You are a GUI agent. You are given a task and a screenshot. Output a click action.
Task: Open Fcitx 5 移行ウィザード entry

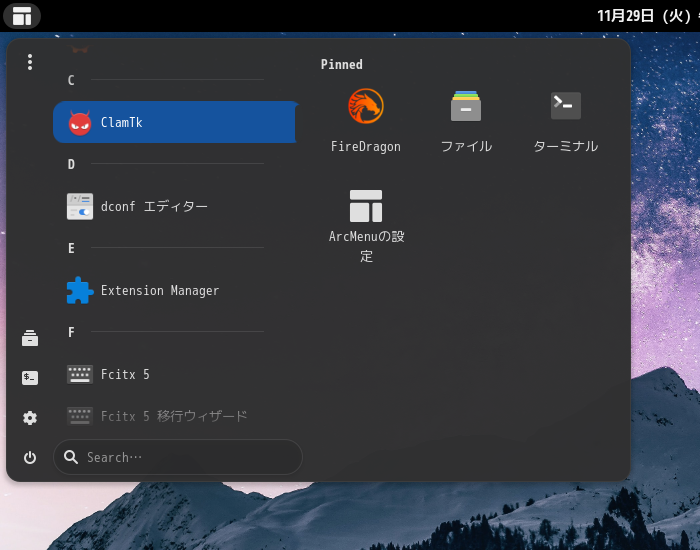click(176, 416)
